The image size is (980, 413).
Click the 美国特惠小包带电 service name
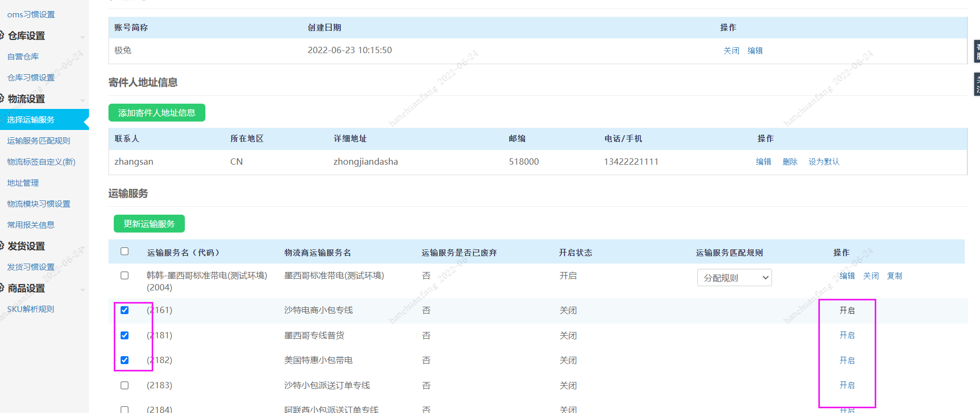(x=319, y=360)
